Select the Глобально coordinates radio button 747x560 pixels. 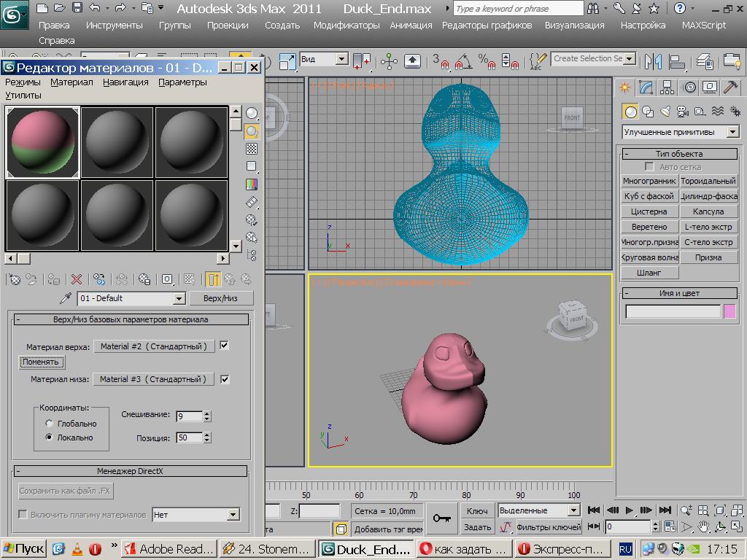click(49, 424)
